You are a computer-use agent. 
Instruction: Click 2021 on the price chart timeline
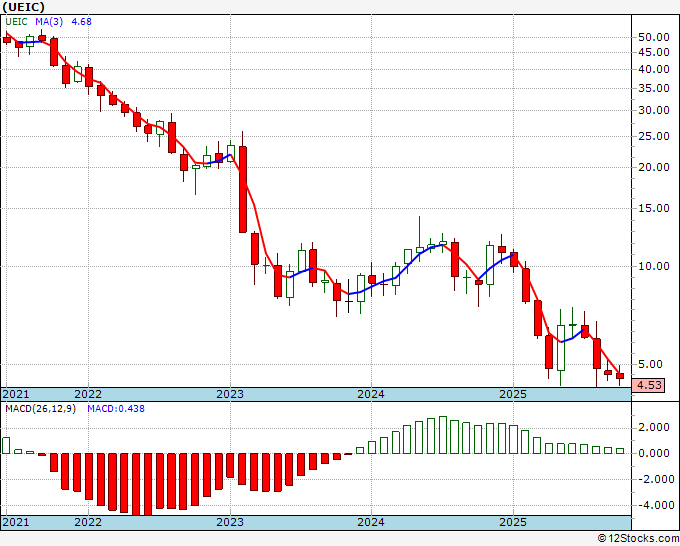coord(16,394)
